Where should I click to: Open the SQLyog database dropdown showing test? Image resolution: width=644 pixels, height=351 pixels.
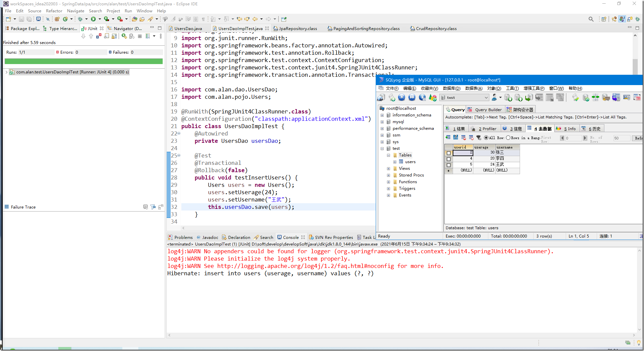(x=464, y=97)
